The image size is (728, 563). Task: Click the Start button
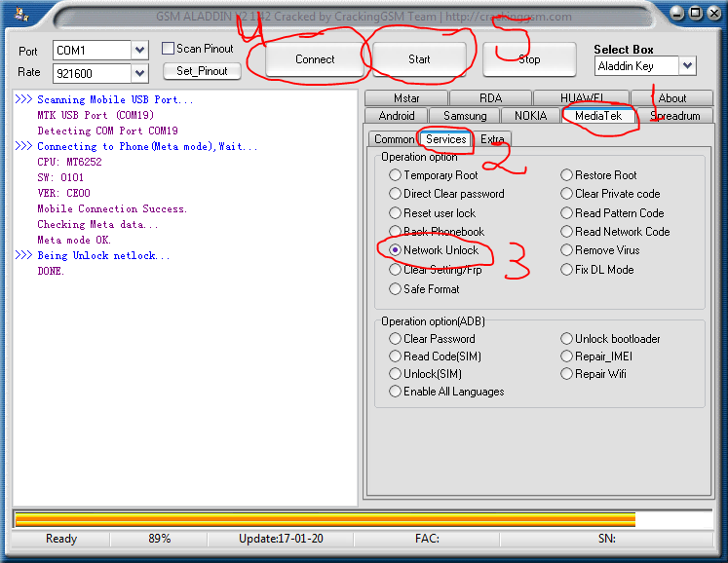tap(419, 59)
